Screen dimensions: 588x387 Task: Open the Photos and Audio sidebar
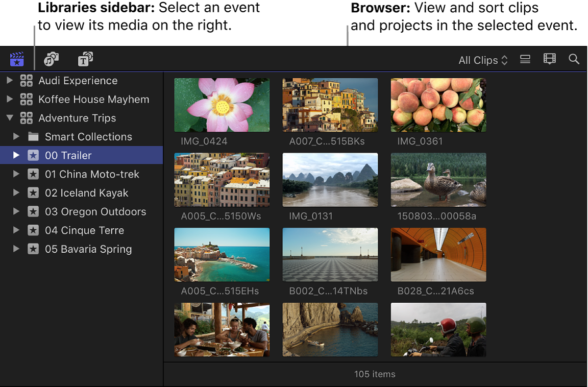click(x=51, y=59)
